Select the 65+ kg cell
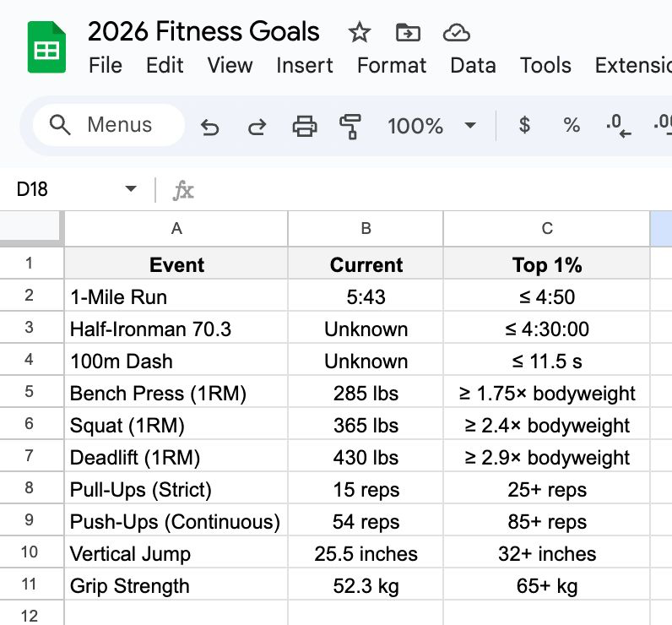Image resolution: width=672 pixels, height=625 pixels. 547,584
